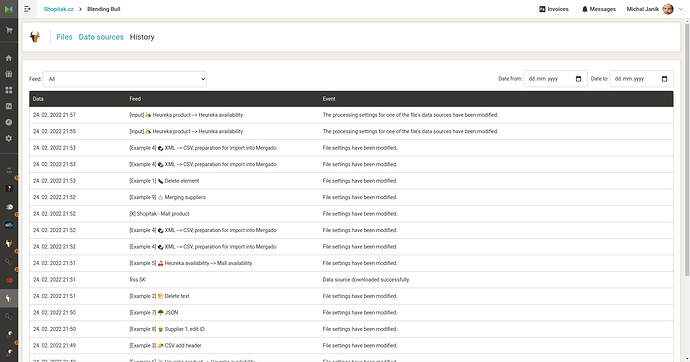Switch to the Data sources tab

(101, 37)
